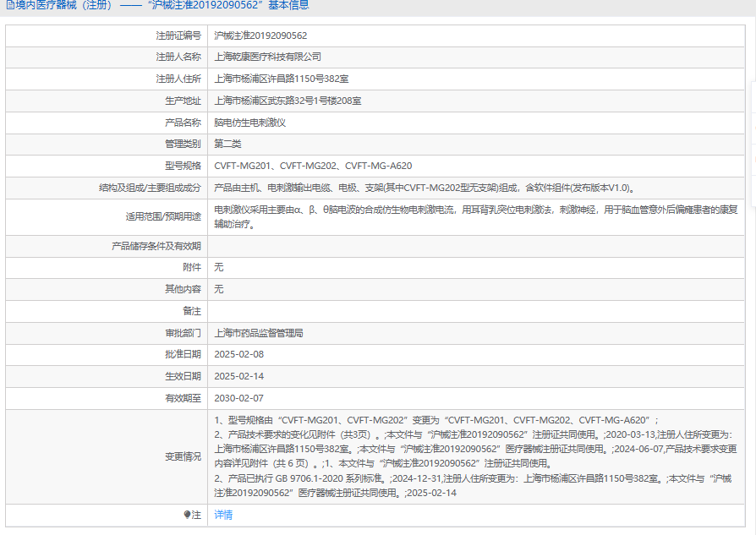Viewport: 756px width, 535px height.
Task: Click the 产品名称 label
Action: click(183, 123)
